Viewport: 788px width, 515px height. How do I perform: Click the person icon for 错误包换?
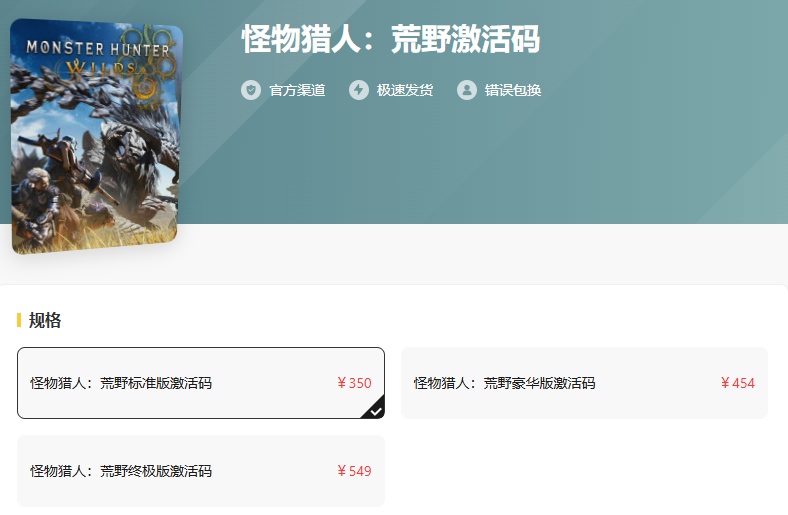[x=467, y=90]
